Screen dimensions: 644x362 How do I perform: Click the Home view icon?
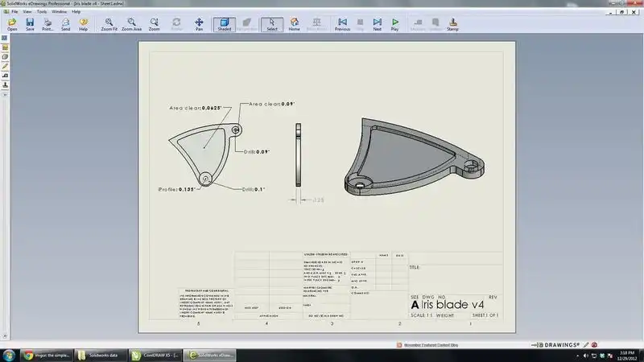(x=294, y=24)
